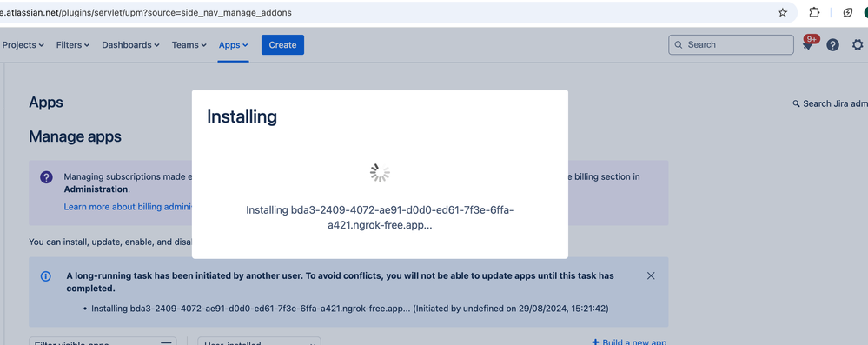The width and height of the screenshot is (868, 345).
Task: Expand the Projects menu
Action: pyautogui.click(x=23, y=45)
